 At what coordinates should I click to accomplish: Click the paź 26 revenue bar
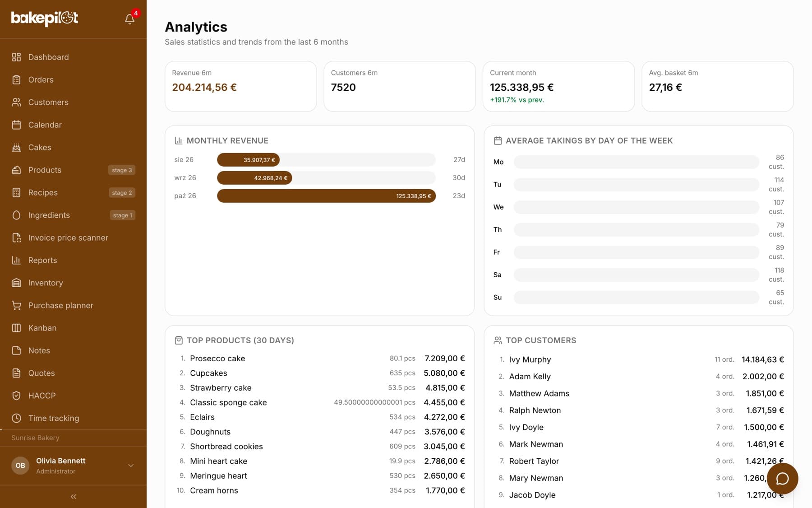coord(326,196)
